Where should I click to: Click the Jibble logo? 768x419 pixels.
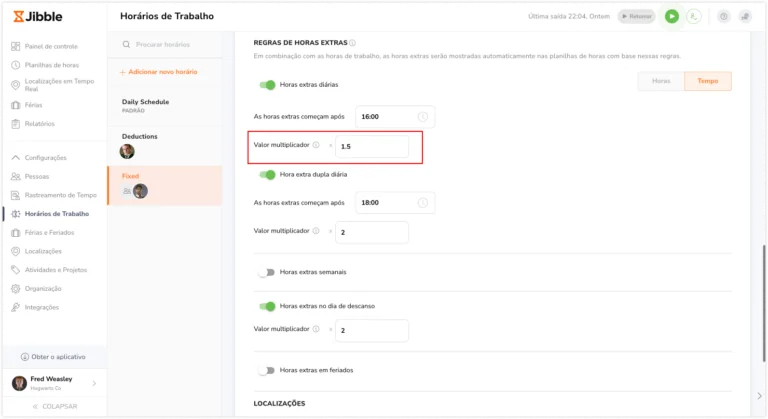(x=38, y=16)
